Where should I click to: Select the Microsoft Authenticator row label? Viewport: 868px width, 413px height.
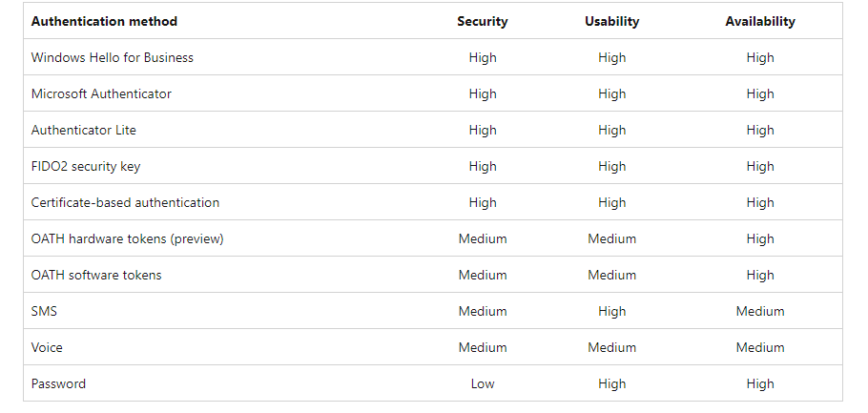(x=101, y=93)
